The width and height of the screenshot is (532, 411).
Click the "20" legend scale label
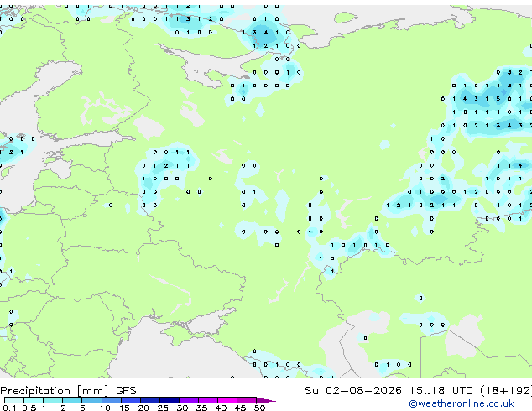(143, 408)
